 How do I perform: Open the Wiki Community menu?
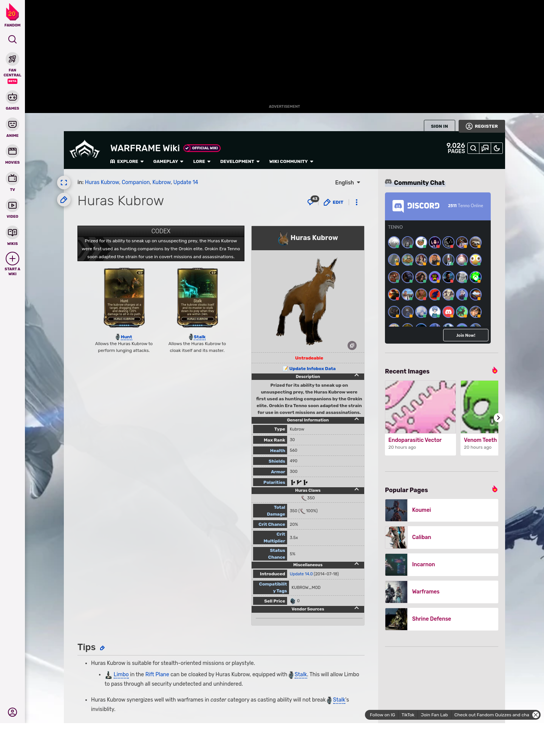[x=291, y=161]
